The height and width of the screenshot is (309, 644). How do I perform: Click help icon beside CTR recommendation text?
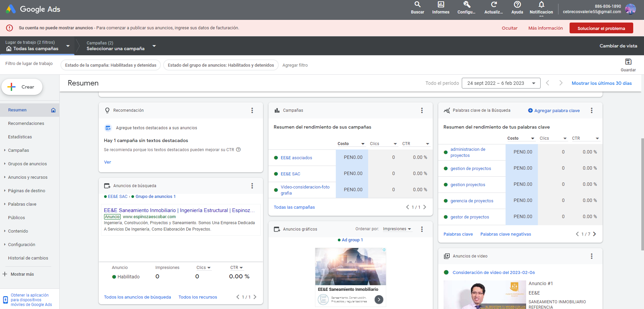238,150
